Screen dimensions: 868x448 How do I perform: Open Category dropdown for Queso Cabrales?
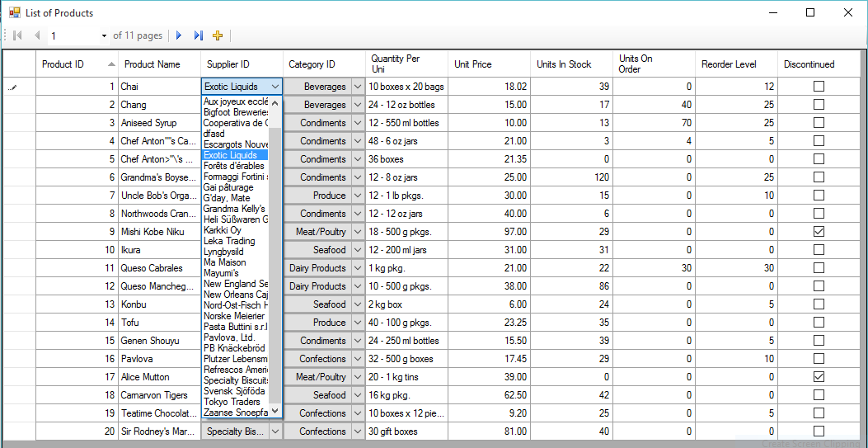358,268
